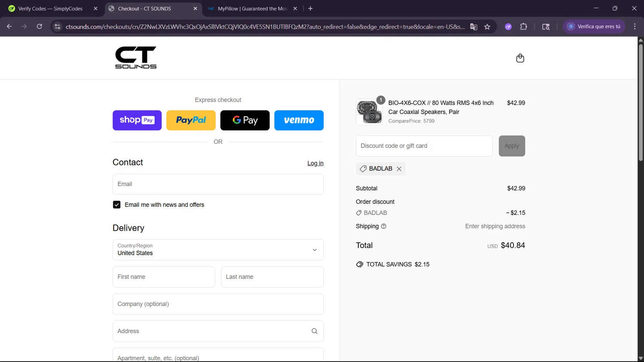The width and height of the screenshot is (644, 362).
Task: Click the translate page icon
Action: tap(474, 27)
